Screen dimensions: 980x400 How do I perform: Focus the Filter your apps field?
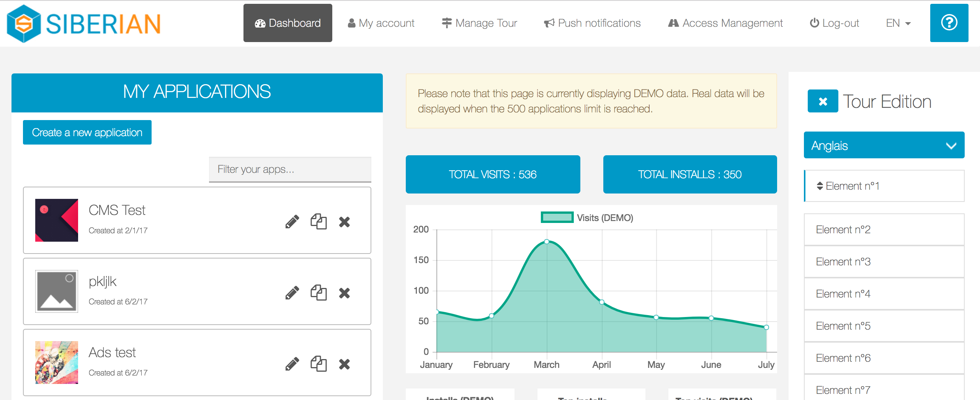[x=290, y=169]
